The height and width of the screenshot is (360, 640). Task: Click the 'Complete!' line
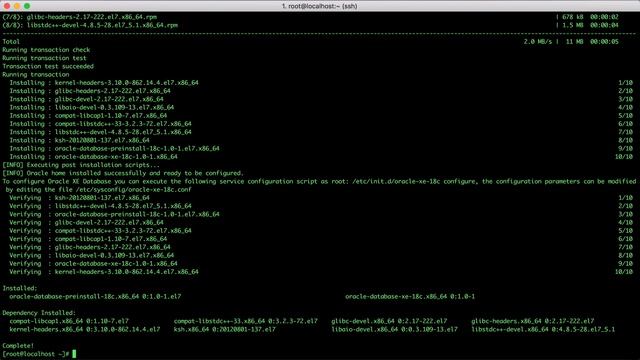pyautogui.click(x=18, y=346)
